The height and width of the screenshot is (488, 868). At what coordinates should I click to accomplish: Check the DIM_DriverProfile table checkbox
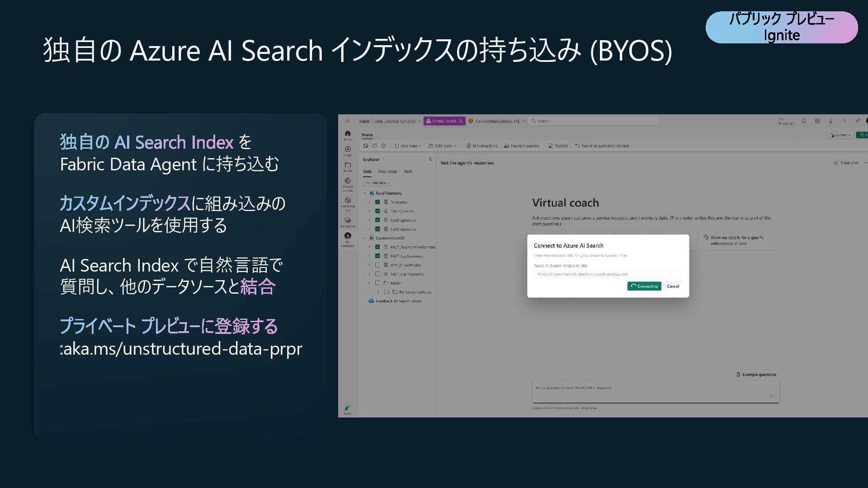[x=377, y=265]
